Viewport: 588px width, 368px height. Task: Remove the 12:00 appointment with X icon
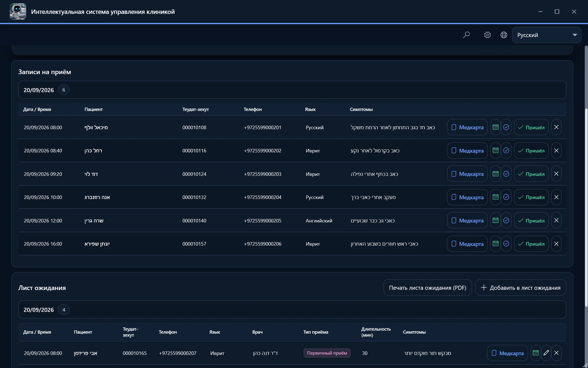click(x=556, y=220)
